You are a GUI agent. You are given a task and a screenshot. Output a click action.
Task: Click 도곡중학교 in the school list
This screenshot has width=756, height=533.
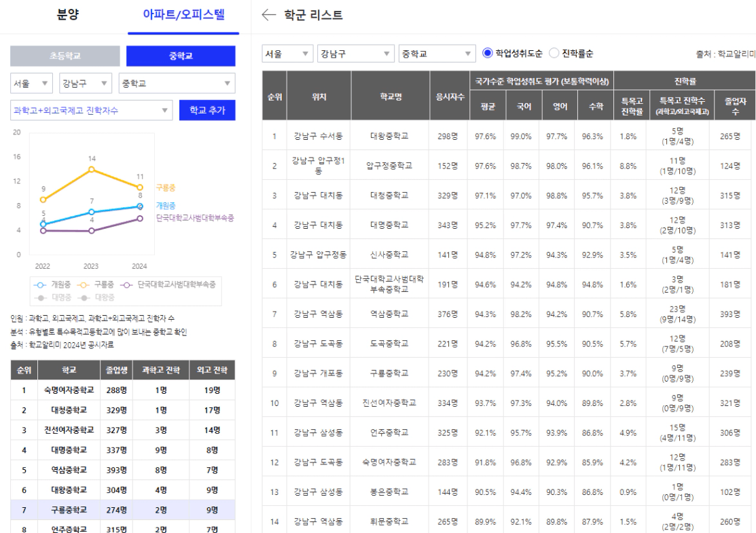coord(389,344)
